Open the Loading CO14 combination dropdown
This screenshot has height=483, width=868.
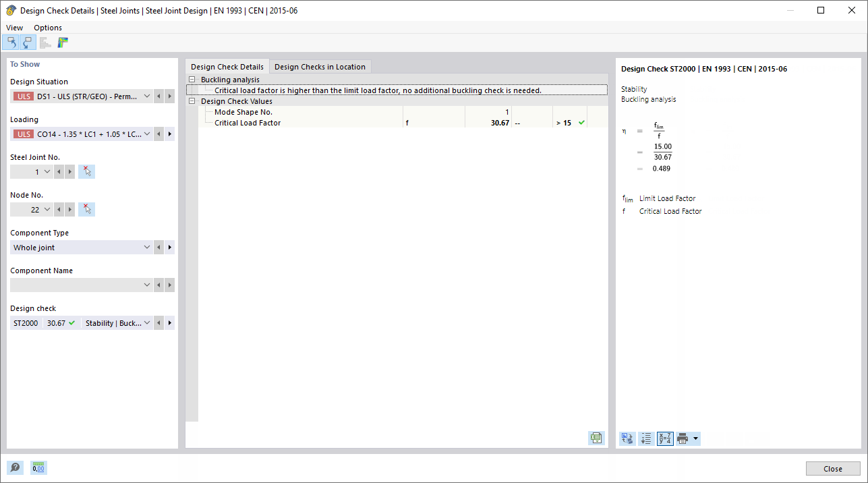[147, 134]
